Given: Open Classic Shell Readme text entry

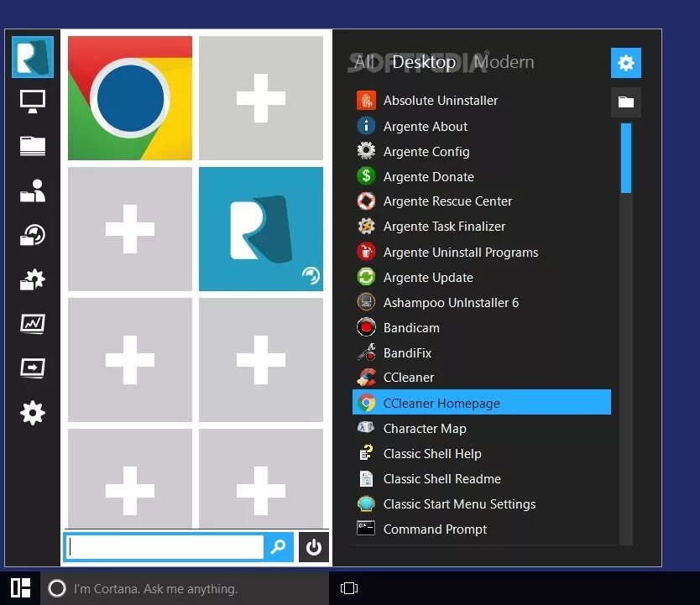Looking at the screenshot, I should click(442, 479).
